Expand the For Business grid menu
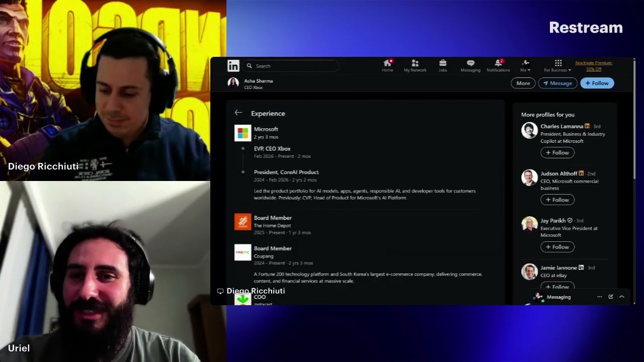The image size is (644, 362). [x=557, y=65]
